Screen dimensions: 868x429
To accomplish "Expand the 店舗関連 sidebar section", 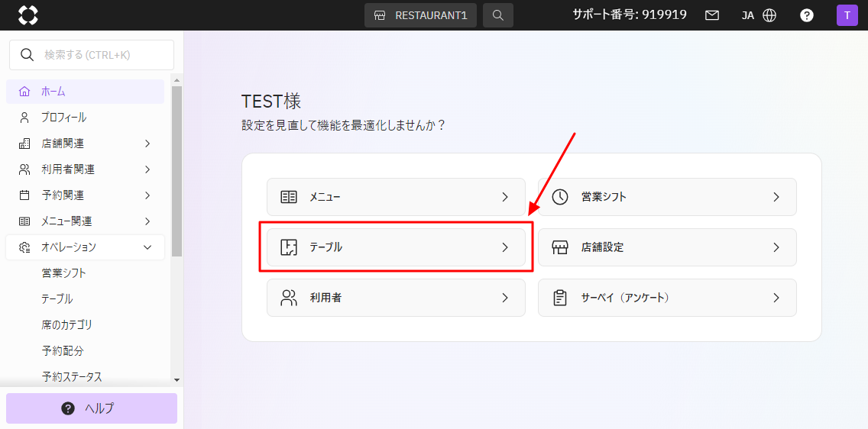I will pyautogui.click(x=86, y=144).
